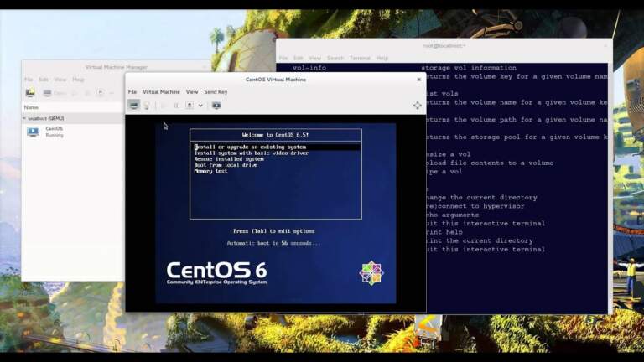Open the manage VM snapshots icon
Image resolution: width=644 pixels, height=362 pixels.
coord(216,106)
